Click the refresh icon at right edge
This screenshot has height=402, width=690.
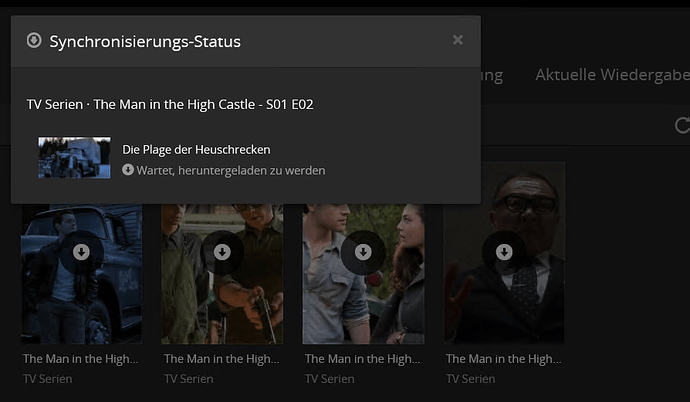tap(682, 125)
